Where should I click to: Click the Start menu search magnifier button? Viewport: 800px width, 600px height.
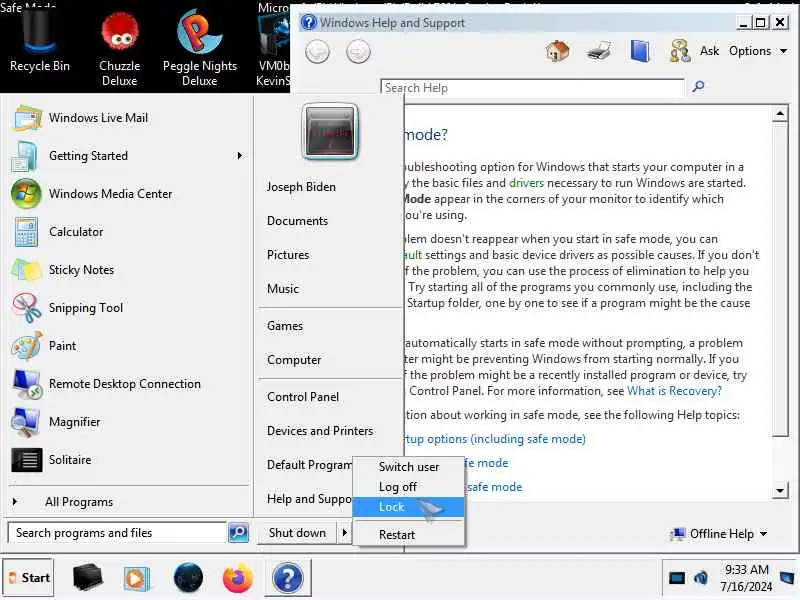[238, 533]
